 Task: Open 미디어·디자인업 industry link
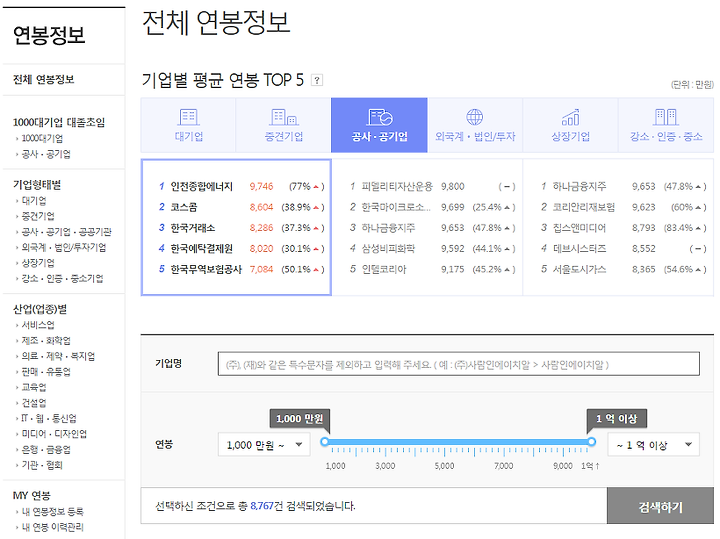pos(54,434)
